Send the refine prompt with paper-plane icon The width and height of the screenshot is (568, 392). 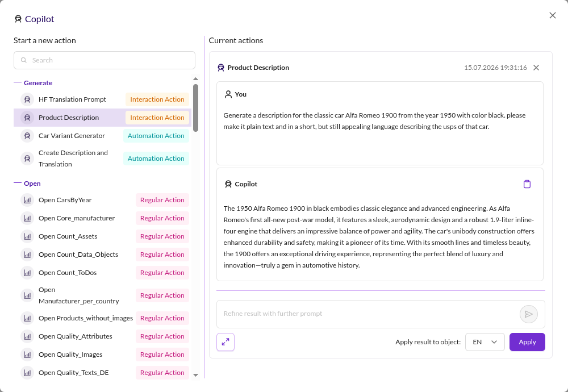pyautogui.click(x=528, y=314)
